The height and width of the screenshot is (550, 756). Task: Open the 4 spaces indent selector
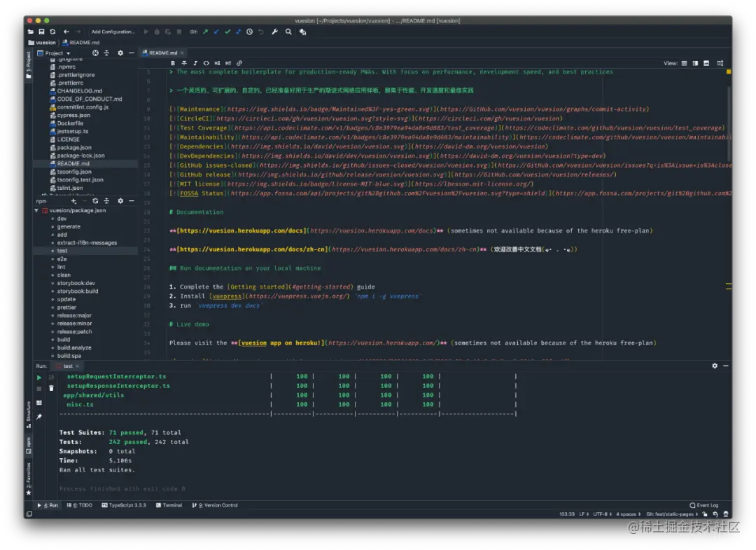point(628,514)
